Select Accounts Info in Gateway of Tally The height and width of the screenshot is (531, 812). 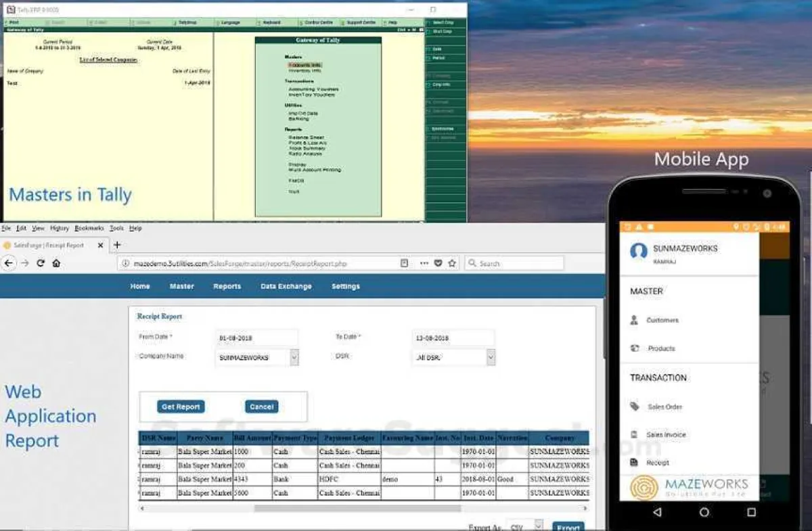click(304, 65)
